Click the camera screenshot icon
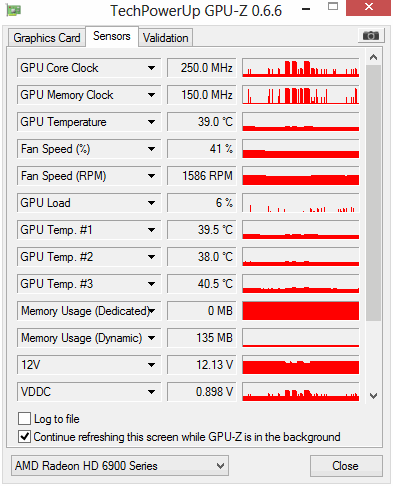The width and height of the screenshot is (393, 486). (371, 35)
